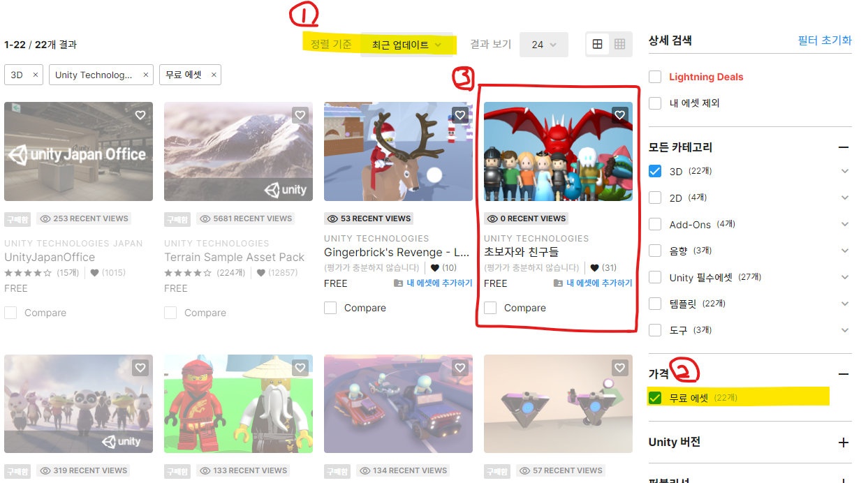Open racing cars track thumbnail
868x483 pixels.
398,403
